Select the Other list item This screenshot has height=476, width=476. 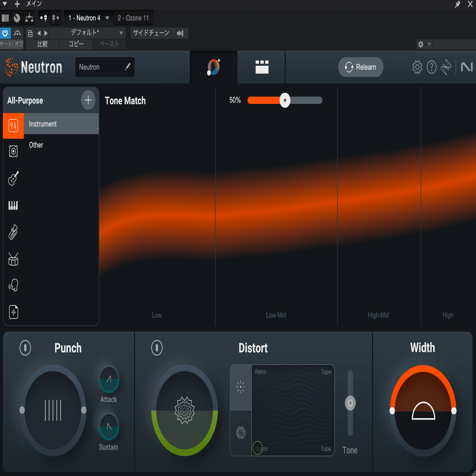pos(61,145)
